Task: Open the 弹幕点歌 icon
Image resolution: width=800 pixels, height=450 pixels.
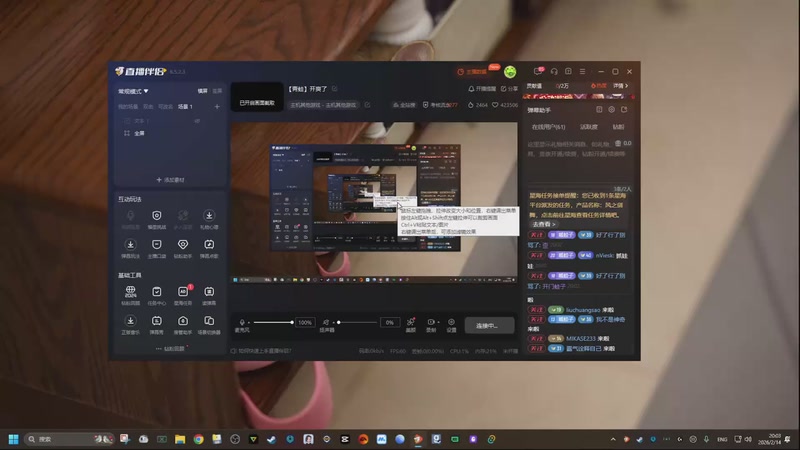Action: click(209, 245)
